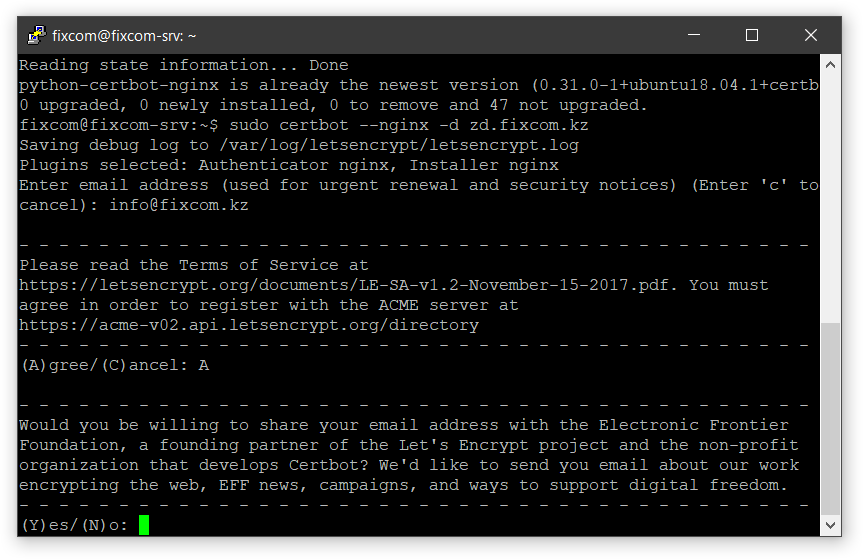Click the PuTTY icon in title bar
The width and height of the screenshot is (863, 559).
(x=37, y=35)
